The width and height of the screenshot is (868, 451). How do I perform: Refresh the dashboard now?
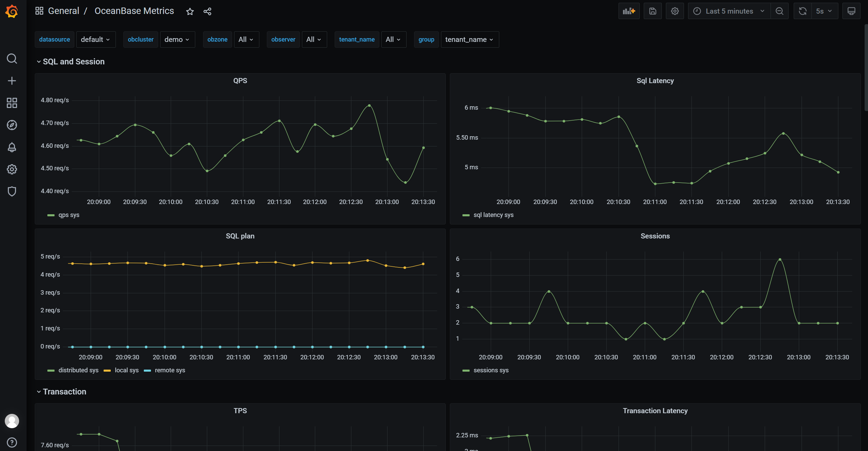pyautogui.click(x=803, y=11)
